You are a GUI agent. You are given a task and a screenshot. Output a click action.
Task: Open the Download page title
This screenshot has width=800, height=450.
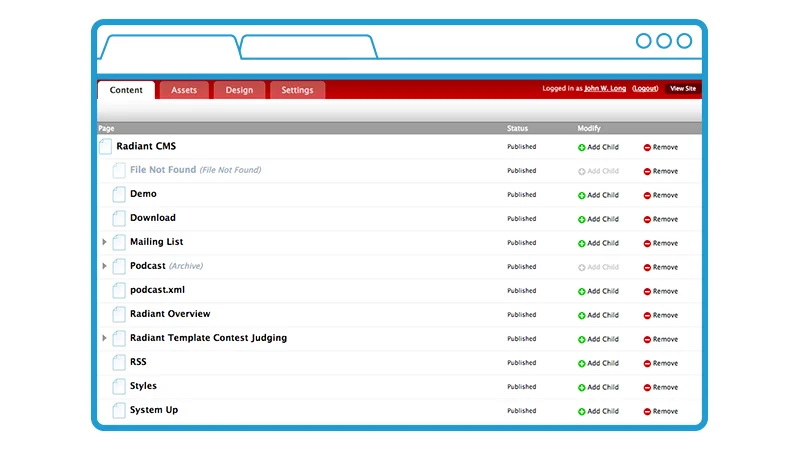pos(153,217)
